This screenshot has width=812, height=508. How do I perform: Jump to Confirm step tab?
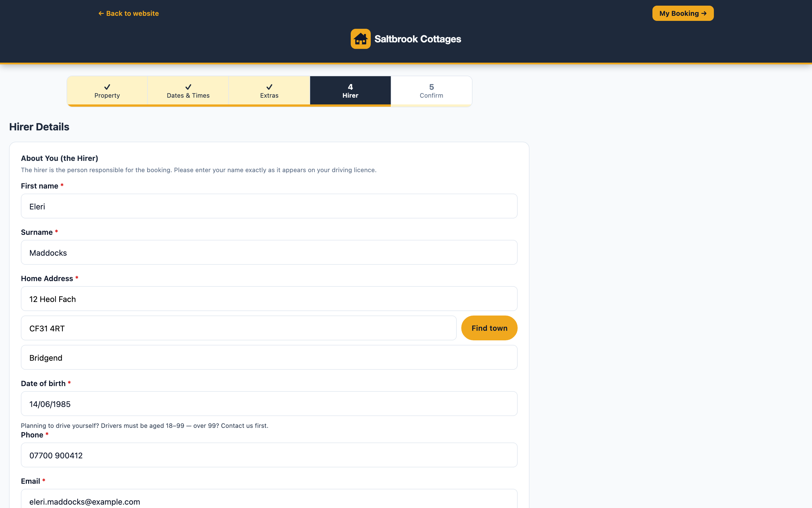[431, 91]
